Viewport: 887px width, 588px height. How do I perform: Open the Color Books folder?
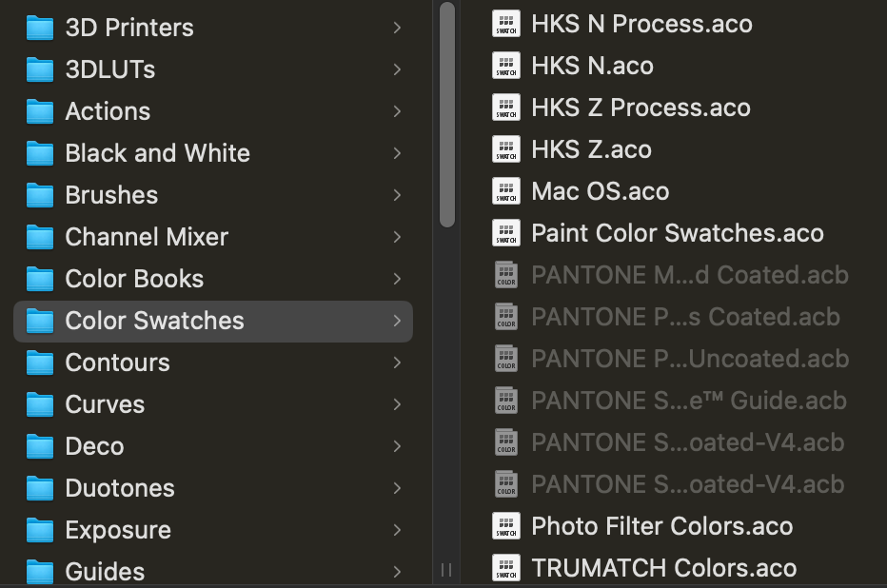(133, 279)
